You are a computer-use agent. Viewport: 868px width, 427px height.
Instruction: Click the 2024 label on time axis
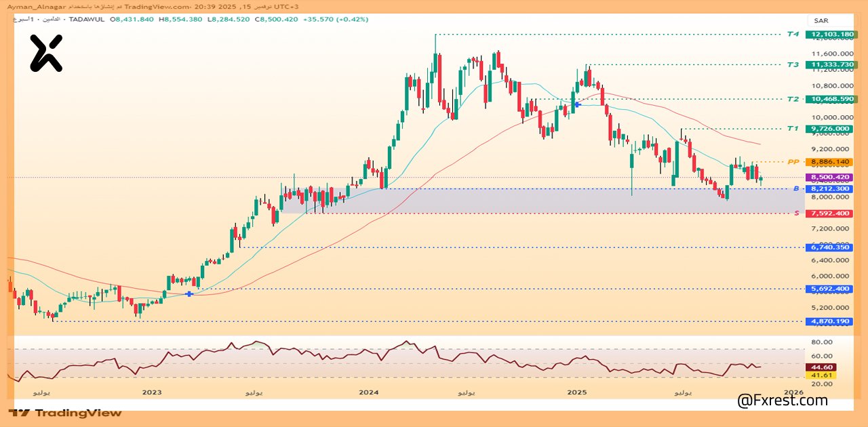(x=368, y=392)
